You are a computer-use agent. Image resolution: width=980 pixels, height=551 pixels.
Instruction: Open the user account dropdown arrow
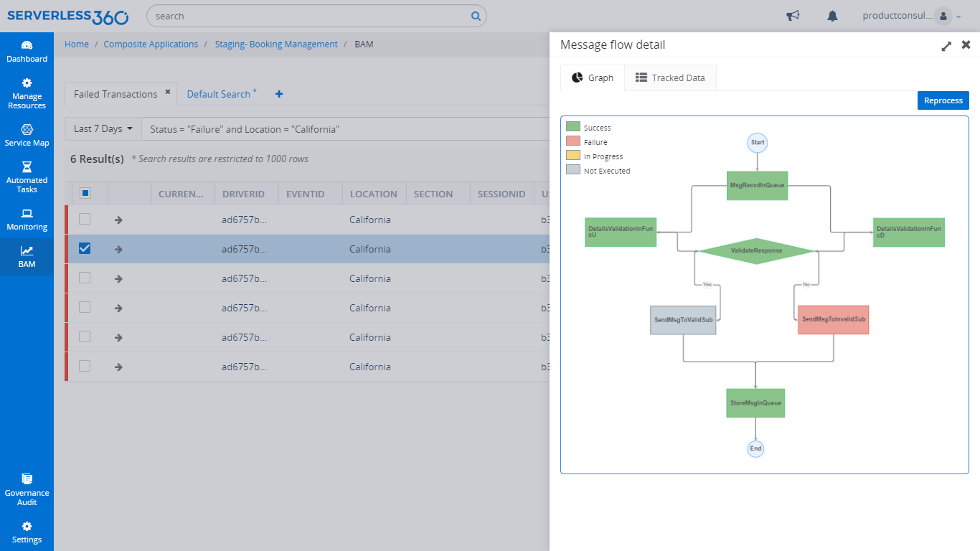click(x=958, y=17)
